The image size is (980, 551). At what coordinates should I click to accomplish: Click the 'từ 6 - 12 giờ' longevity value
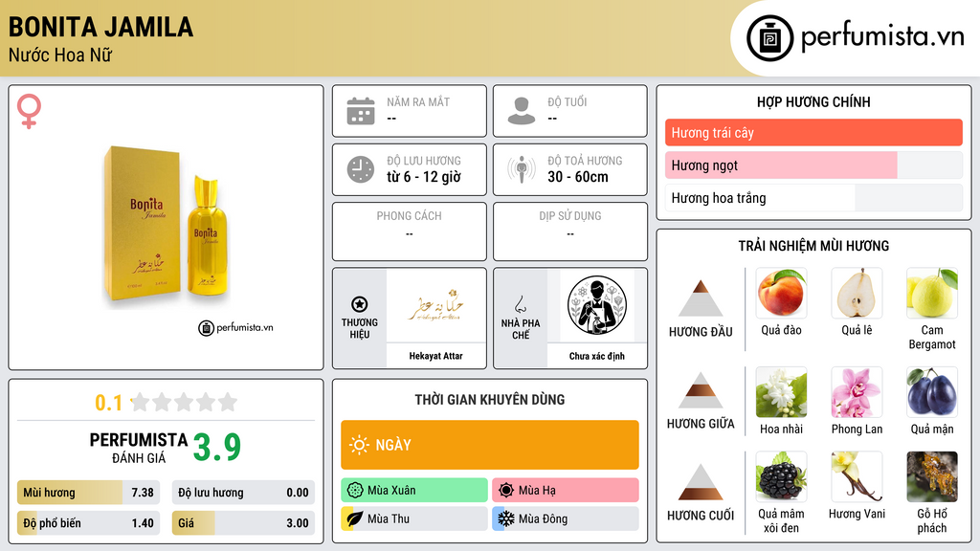(x=424, y=177)
